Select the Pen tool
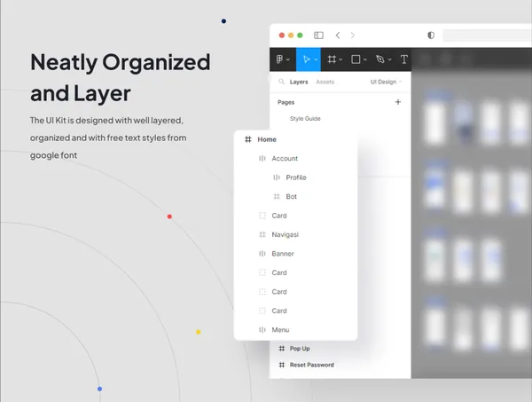Image resolution: width=532 pixels, height=402 pixels. (x=379, y=59)
